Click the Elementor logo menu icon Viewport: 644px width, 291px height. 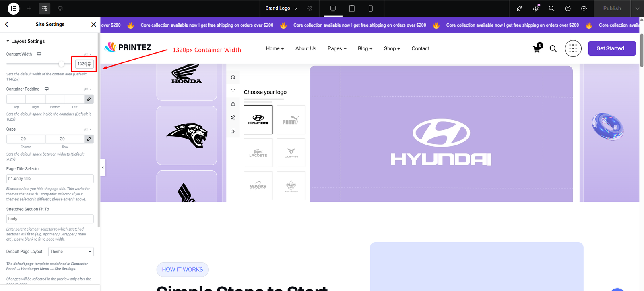(x=13, y=8)
